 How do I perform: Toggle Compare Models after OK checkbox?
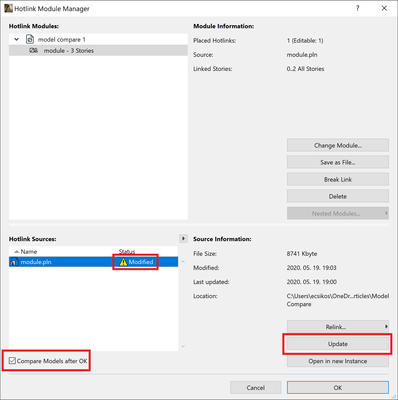(x=12, y=361)
